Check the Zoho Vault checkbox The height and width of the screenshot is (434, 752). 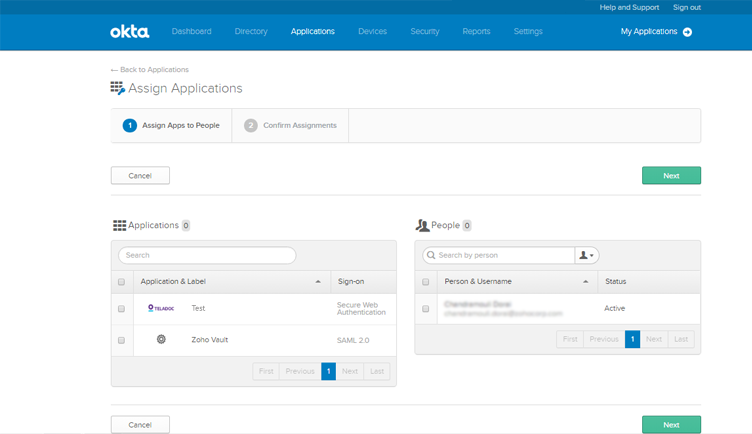(x=122, y=341)
